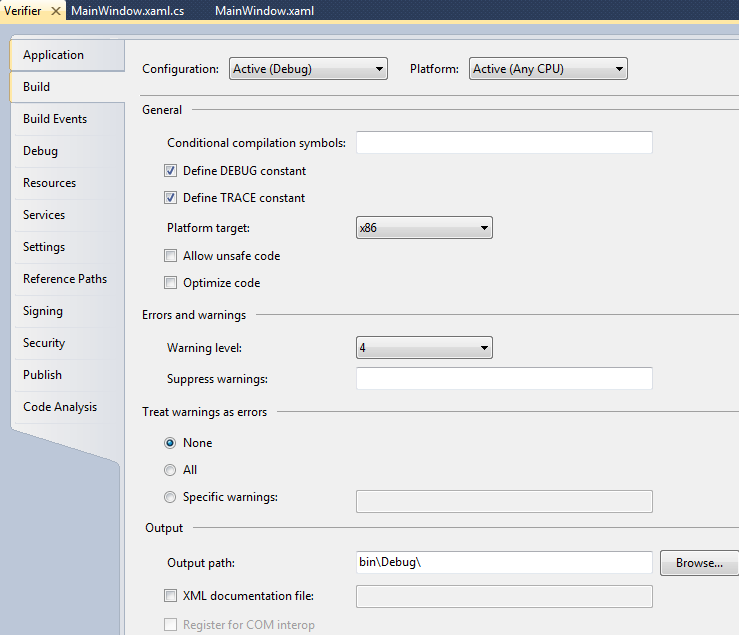The image size is (739, 635).
Task: Go to the Signing page
Action: (43, 311)
